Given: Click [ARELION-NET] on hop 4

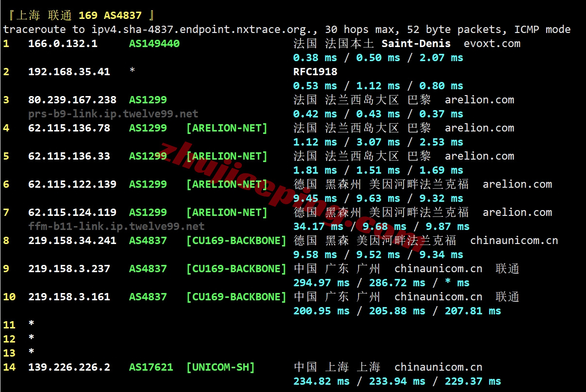Looking at the screenshot, I should (227, 128).
